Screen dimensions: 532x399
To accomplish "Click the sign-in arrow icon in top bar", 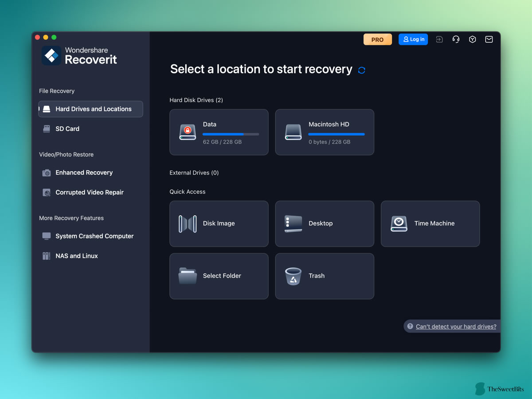I will pos(439,39).
